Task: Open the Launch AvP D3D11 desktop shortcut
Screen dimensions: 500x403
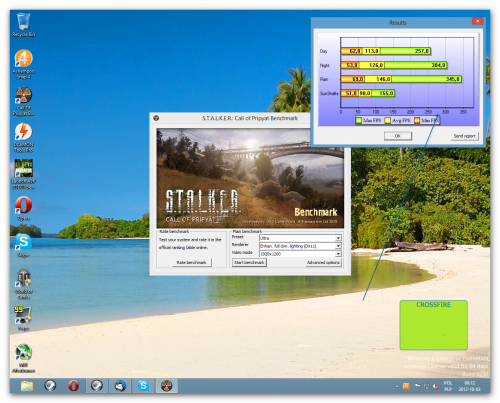Action: click(x=23, y=174)
